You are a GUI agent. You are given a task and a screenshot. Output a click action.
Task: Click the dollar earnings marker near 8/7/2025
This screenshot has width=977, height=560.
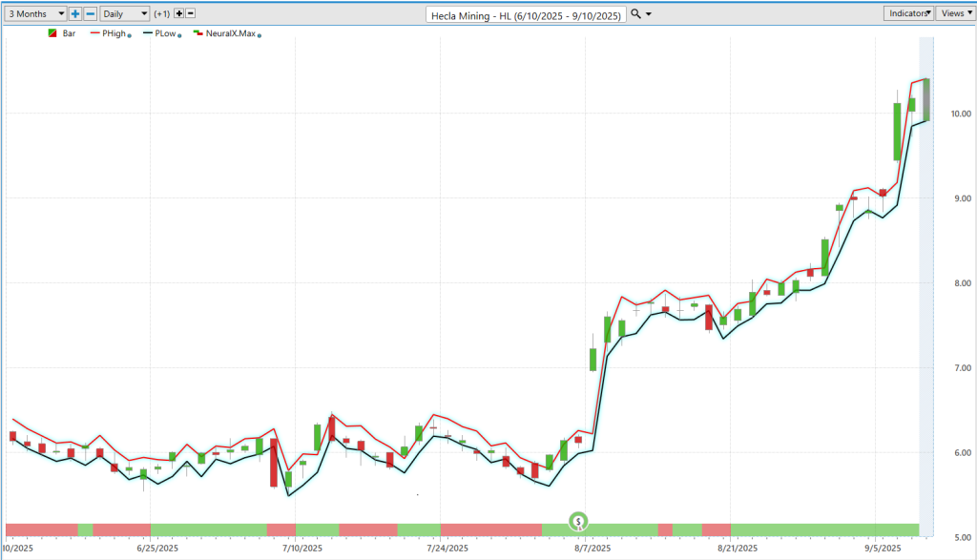(579, 522)
